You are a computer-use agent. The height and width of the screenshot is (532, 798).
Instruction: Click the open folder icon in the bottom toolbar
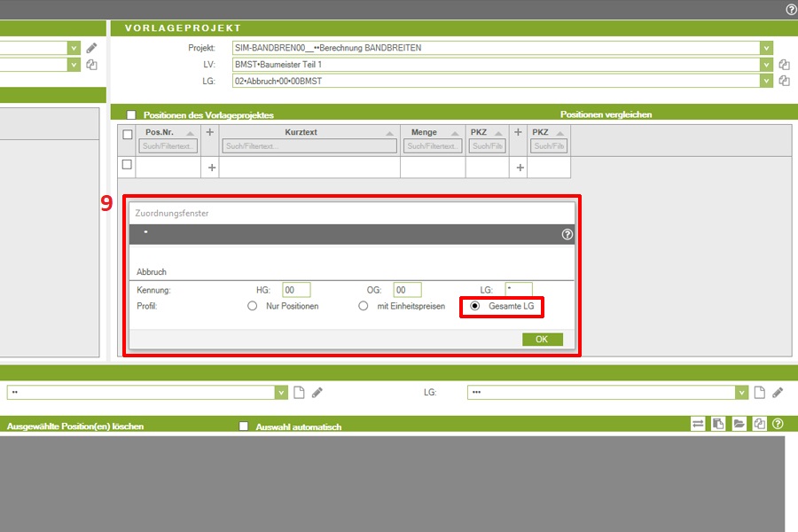click(x=739, y=425)
